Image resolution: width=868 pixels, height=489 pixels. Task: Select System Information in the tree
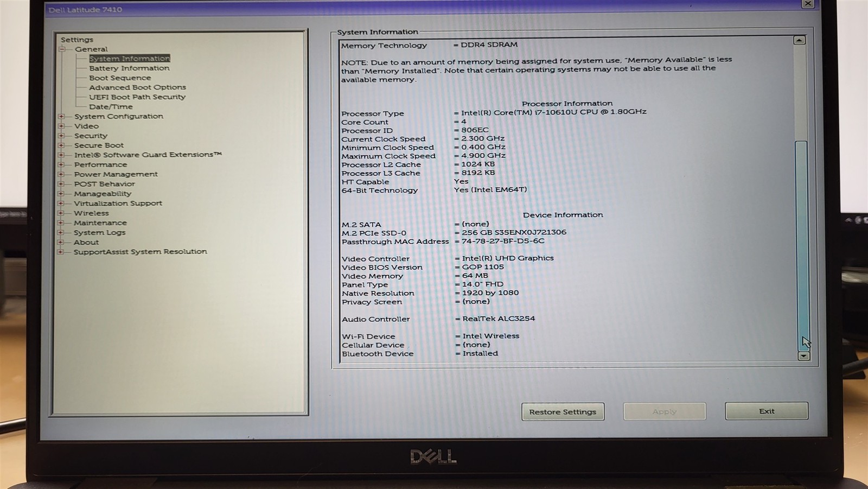pos(130,59)
